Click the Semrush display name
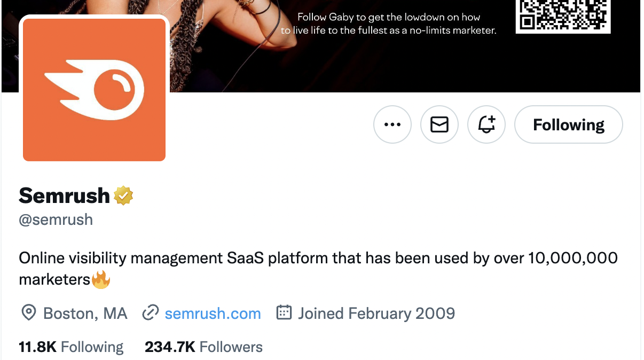Viewport: 644px width, 360px height. [64, 196]
